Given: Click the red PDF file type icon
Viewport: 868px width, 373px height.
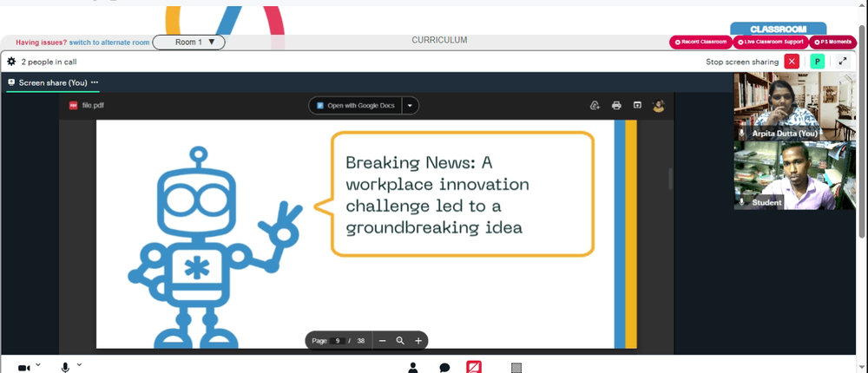Looking at the screenshot, I should tap(73, 105).
